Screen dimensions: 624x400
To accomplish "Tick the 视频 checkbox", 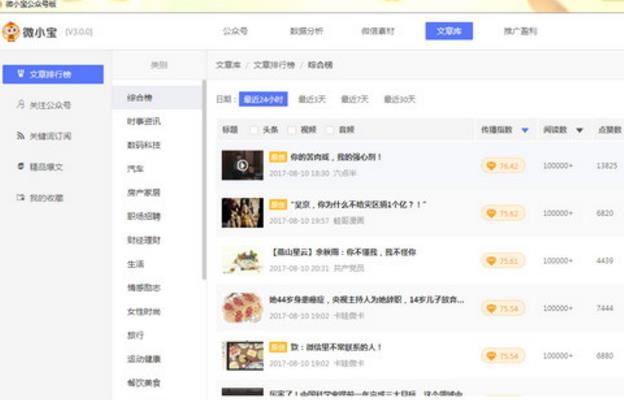I will (292, 130).
